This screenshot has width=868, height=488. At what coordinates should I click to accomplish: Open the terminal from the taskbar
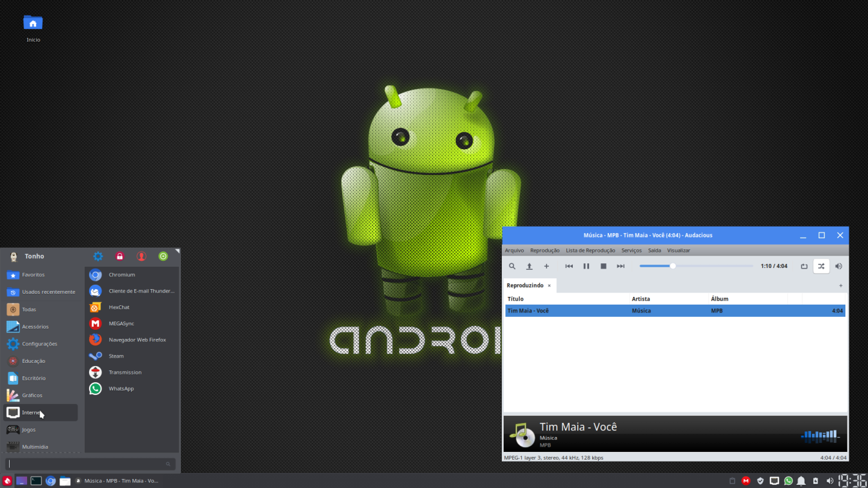tap(36, 481)
